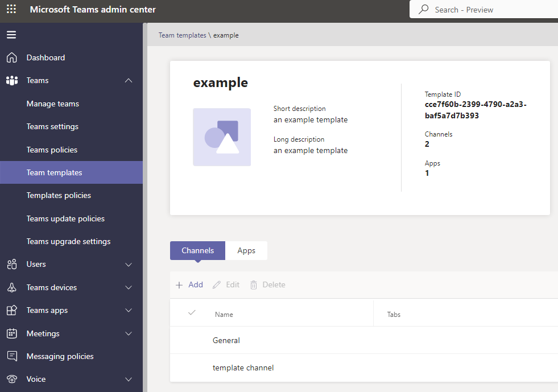Click the Team templates breadcrumb link
The height and width of the screenshot is (392, 558).
click(x=182, y=35)
